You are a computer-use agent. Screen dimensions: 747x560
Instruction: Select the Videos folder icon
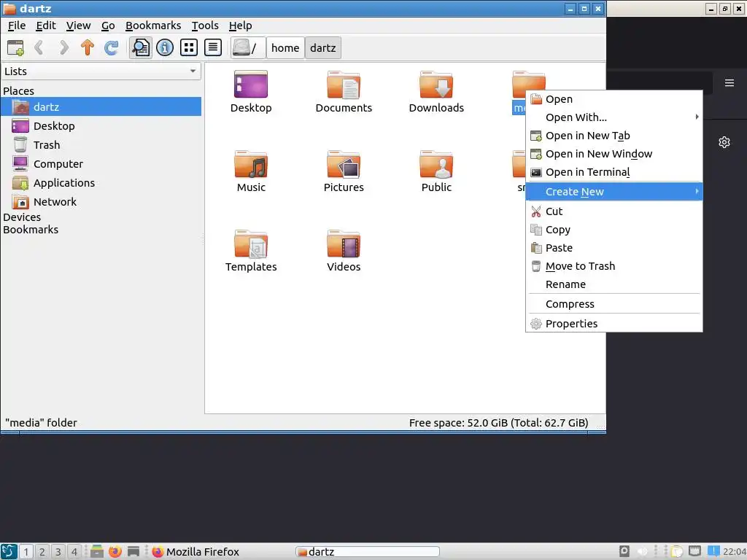344,244
